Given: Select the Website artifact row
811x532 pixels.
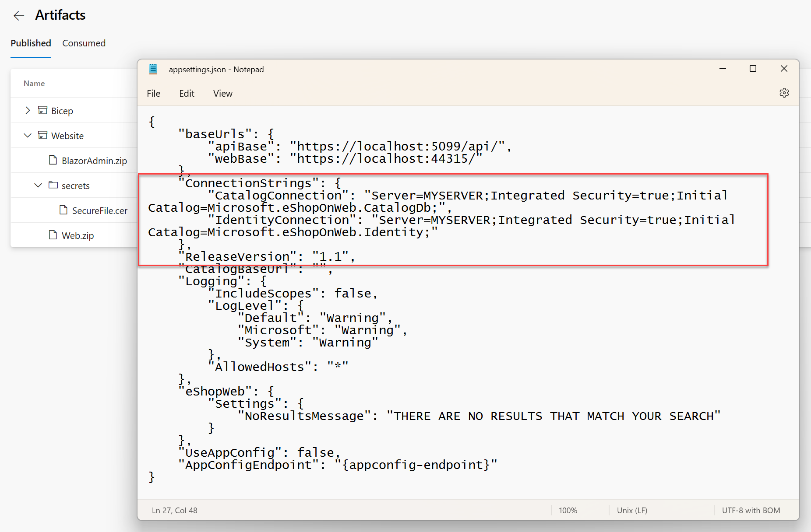Looking at the screenshot, I should pos(74,135).
